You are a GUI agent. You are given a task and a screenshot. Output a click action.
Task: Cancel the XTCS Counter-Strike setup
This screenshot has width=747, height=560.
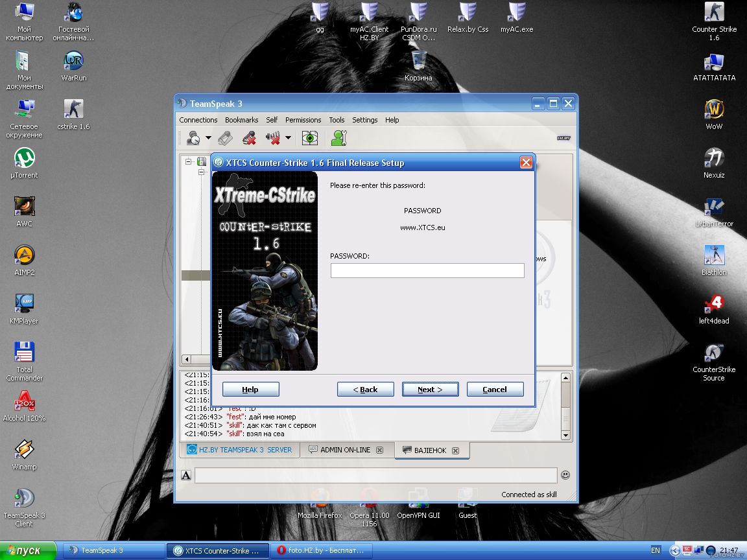(495, 390)
